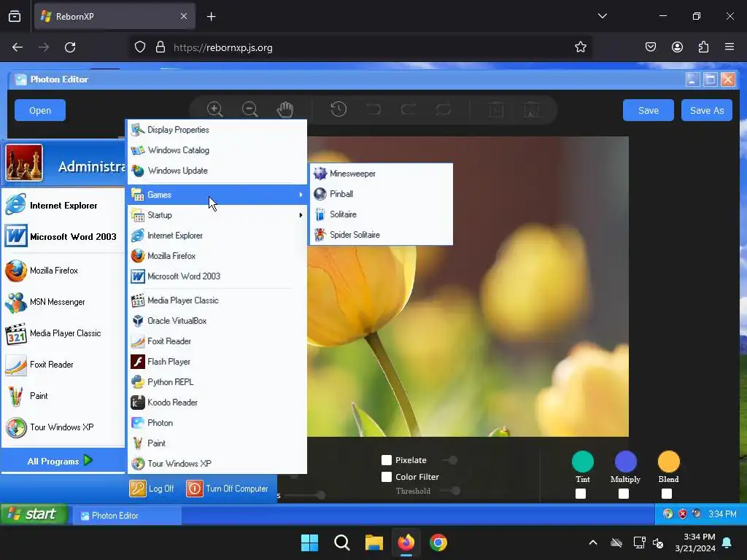The width and height of the screenshot is (747, 560).
Task: Select Tour Windows XP in All Programs list
Action: click(217, 463)
